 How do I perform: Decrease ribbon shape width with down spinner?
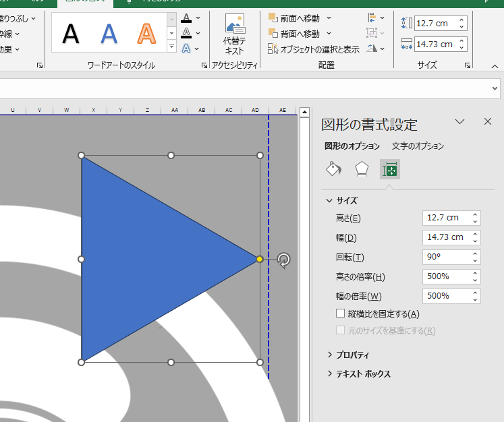[462, 48]
